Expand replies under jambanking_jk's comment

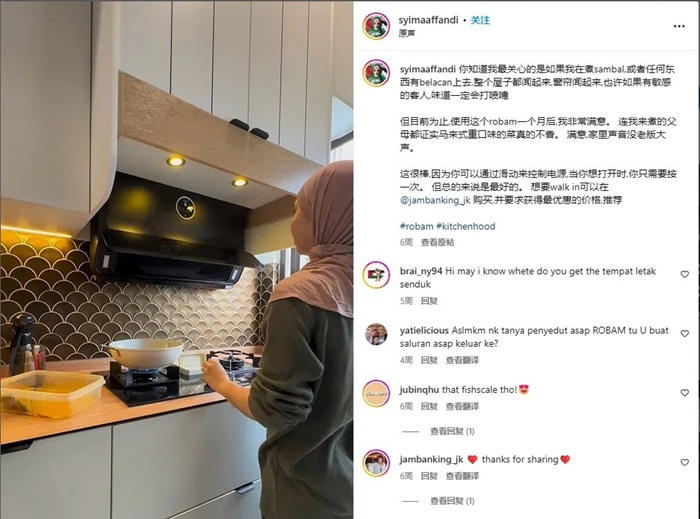pos(452,501)
